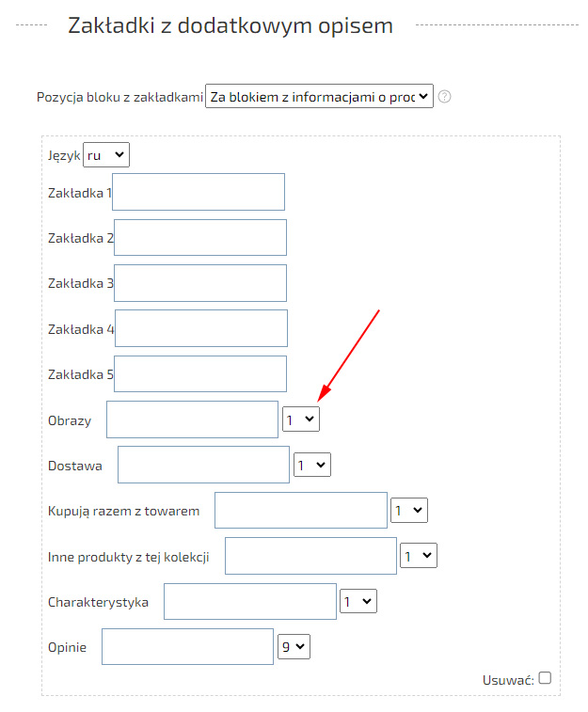Viewport: 588px width, 712px height.
Task: Toggle the Usuwać checkbox
Action: (x=545, y=678)
